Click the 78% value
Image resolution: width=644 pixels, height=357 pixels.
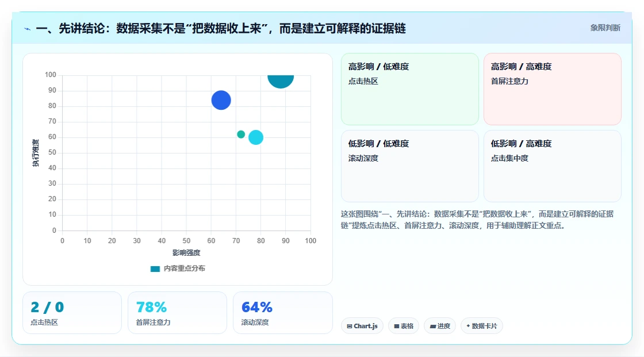pos(151,308)
